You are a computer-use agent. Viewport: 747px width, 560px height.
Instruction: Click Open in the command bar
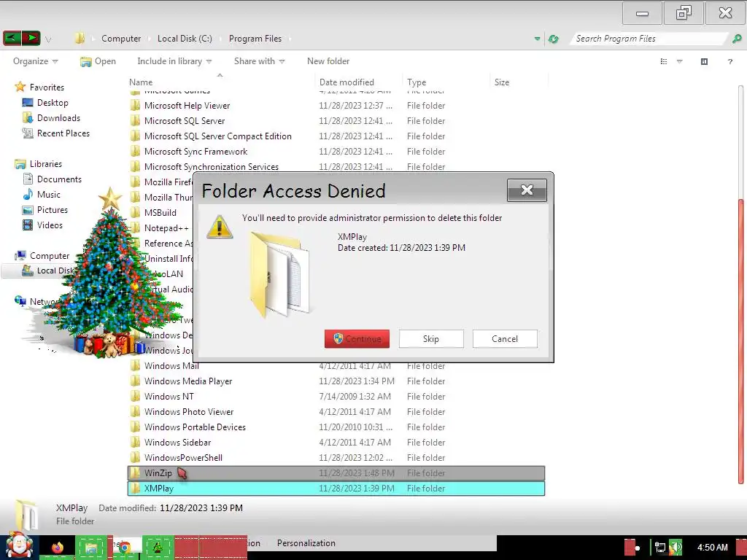pyautogui.click(x=98, y=61)
